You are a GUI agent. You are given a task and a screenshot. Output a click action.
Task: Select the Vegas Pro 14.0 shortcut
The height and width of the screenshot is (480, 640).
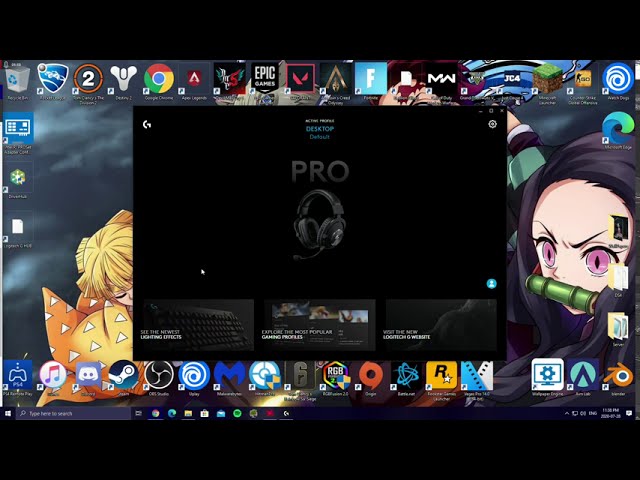477,380
